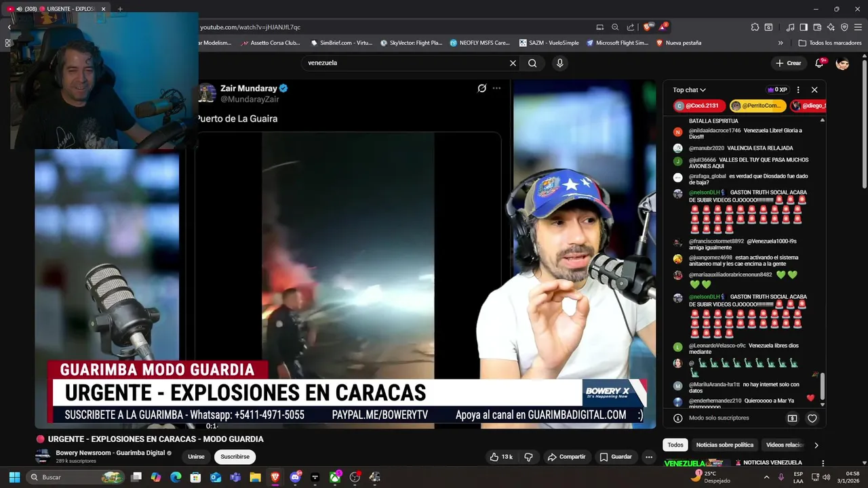Select the Videos relacionados chip
This screenshot has width=868, height=488.
(785, 445)
